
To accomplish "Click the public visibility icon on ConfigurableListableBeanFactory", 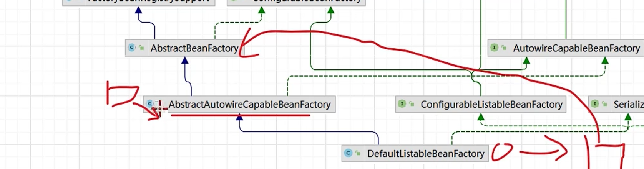I will [x=412, y=104].
